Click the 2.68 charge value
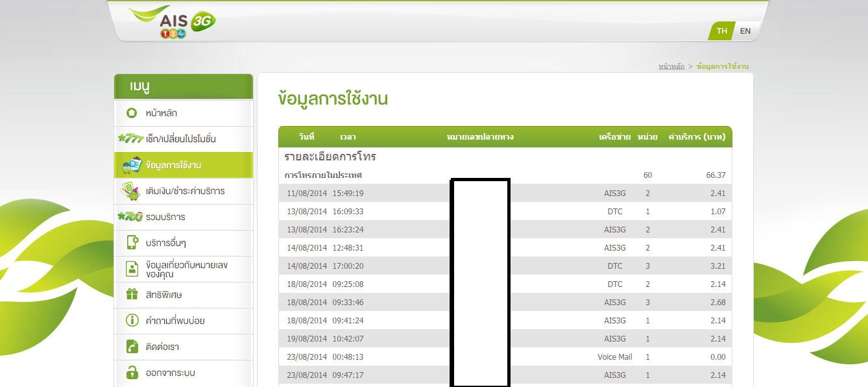Image resolution: width=868 pixels, height=387 pixels. coord(717,303)
